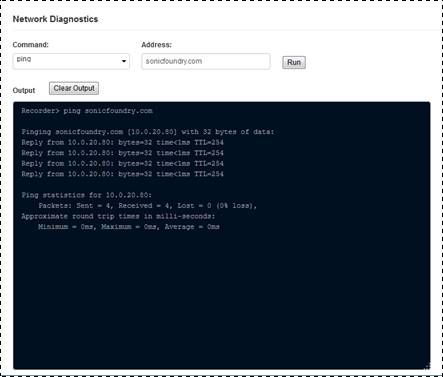
Task: Click the Network Diagnostics heading
Action: pos(55,19)
